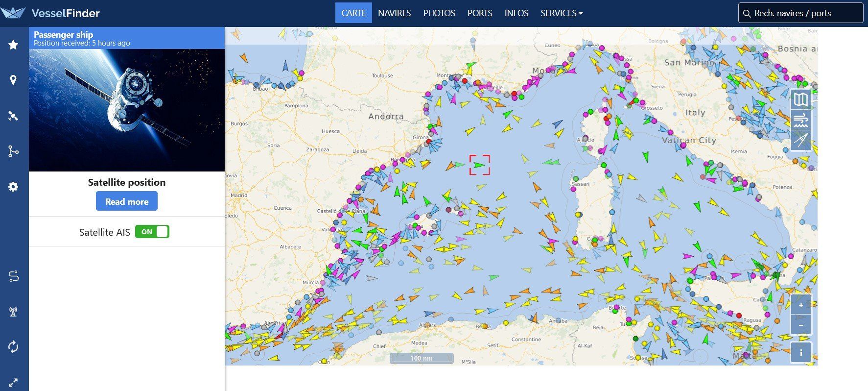Select the CARTE tab
The image size is (868, 391).
pyautogui.click(x=353, y=13)
